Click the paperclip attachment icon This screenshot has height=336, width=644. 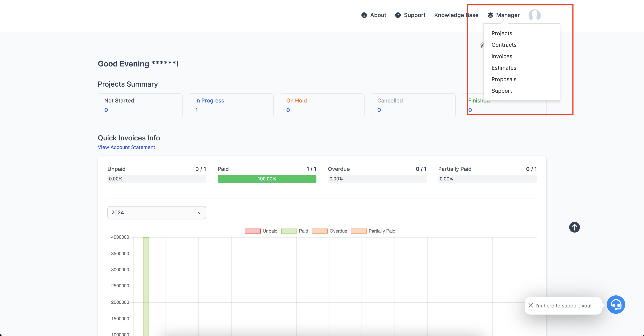pyautogui.click(x=482, y=45)
